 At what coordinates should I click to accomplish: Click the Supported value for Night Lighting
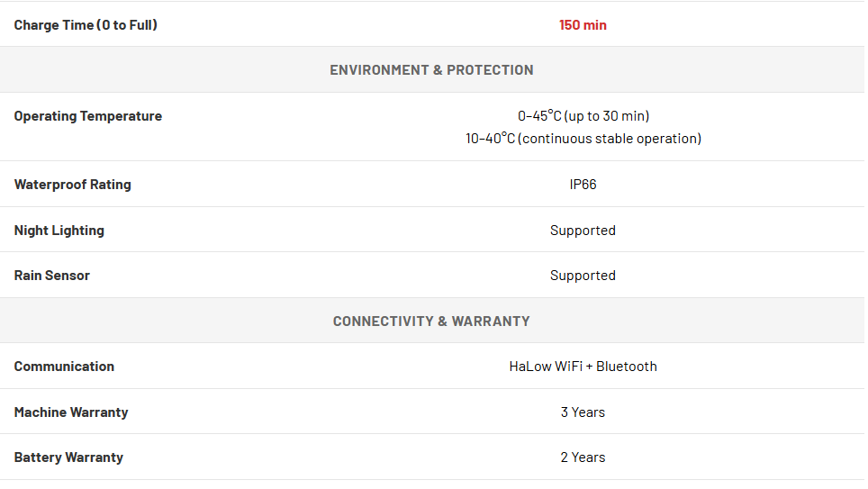(x=583, y=231)
